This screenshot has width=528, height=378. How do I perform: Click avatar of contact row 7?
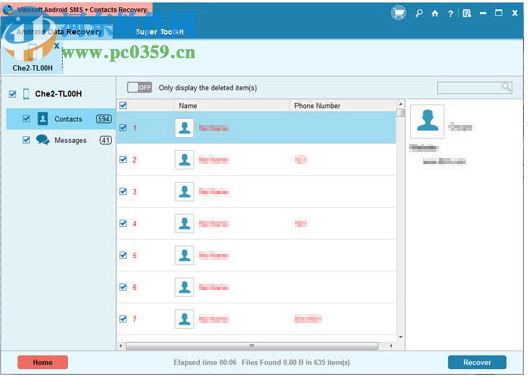[x=184, y=319]
